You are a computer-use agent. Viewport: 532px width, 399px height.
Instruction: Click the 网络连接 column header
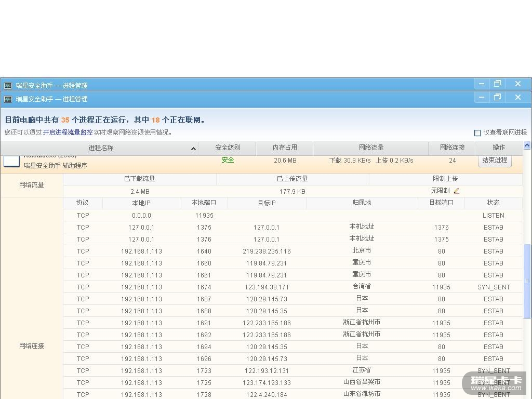pyautogui.click(x=452, y=148)
